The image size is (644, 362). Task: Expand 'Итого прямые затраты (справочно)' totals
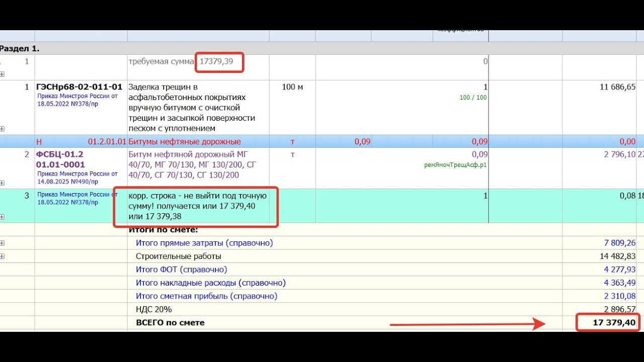coord(2,243)
